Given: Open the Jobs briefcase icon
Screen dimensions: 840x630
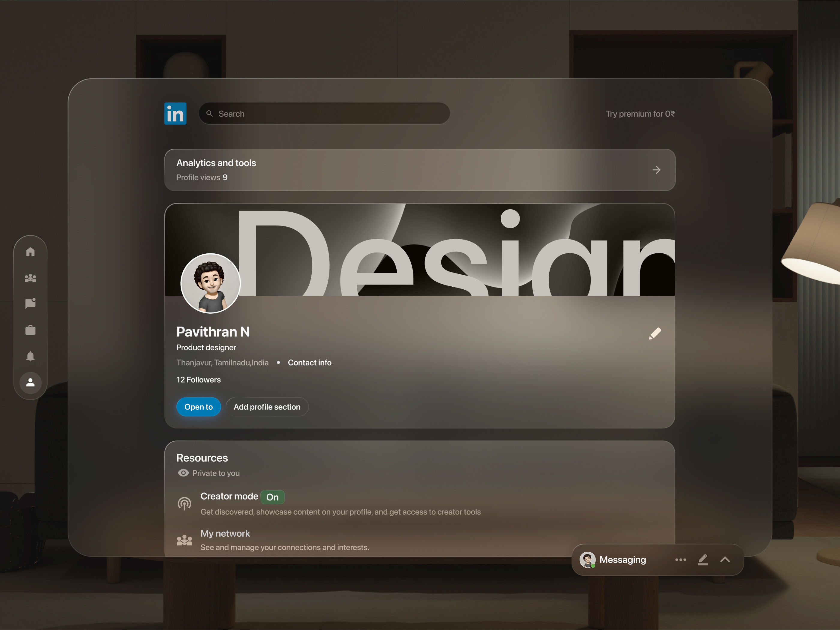Looking at the screenshot, I should (30, 330).
